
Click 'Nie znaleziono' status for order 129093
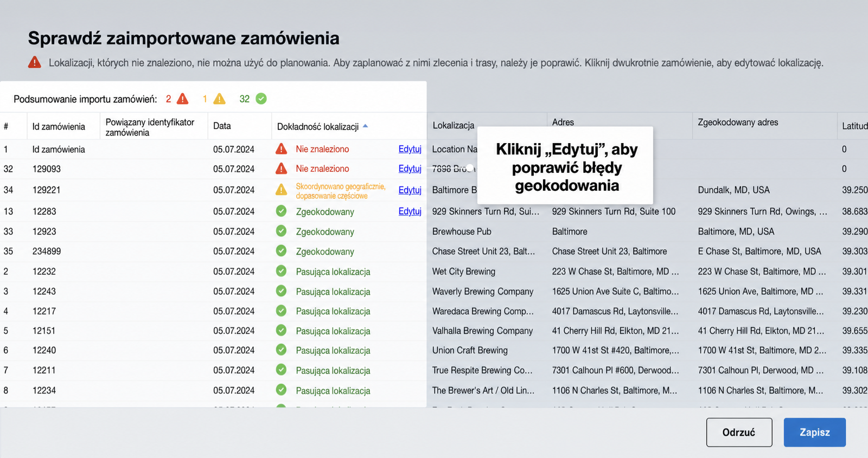322,169
